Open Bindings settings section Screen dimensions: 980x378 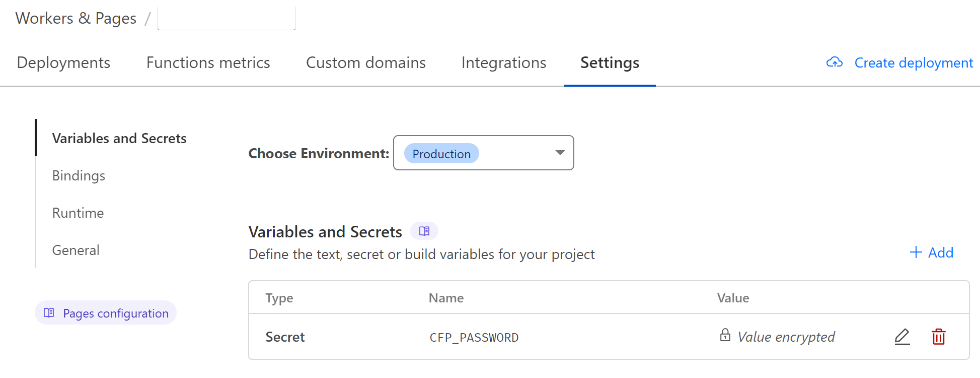79,175
